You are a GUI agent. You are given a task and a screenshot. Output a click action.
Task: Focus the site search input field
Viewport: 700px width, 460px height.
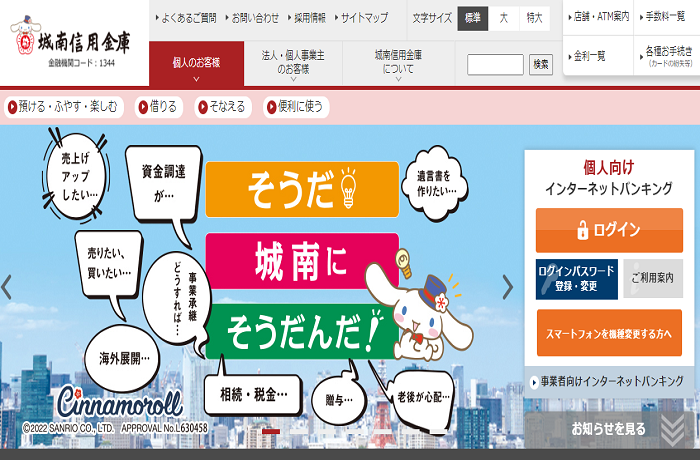pyautogui.click(x=495, y=64)
